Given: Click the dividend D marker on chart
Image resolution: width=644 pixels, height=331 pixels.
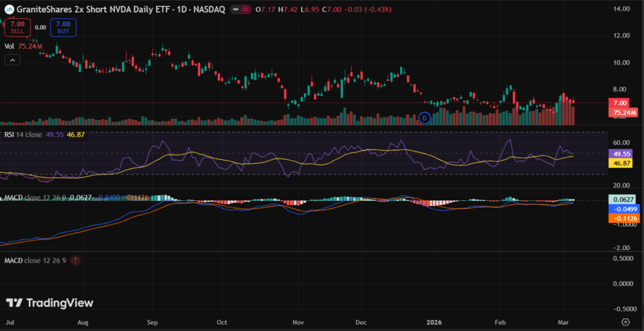Looking at the screenshot, I should [424, 117].
